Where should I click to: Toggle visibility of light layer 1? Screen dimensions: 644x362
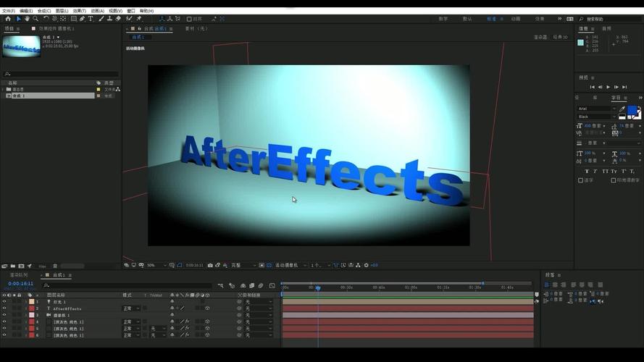pos(4,302)
